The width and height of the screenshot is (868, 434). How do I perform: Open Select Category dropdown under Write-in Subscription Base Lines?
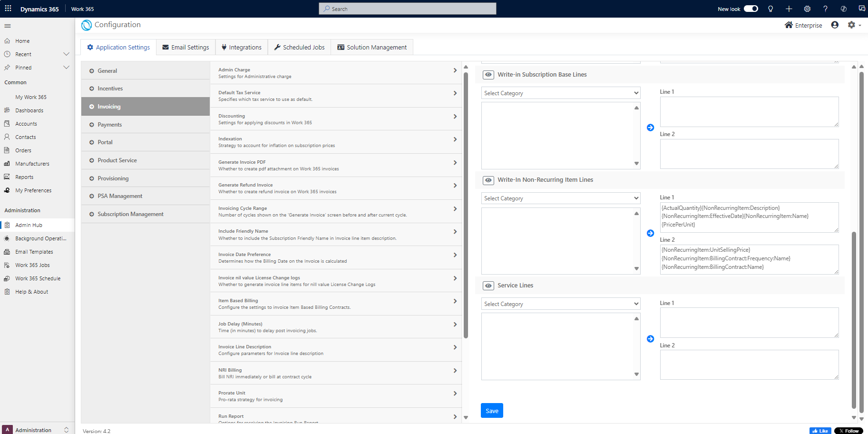click(561, 93)
